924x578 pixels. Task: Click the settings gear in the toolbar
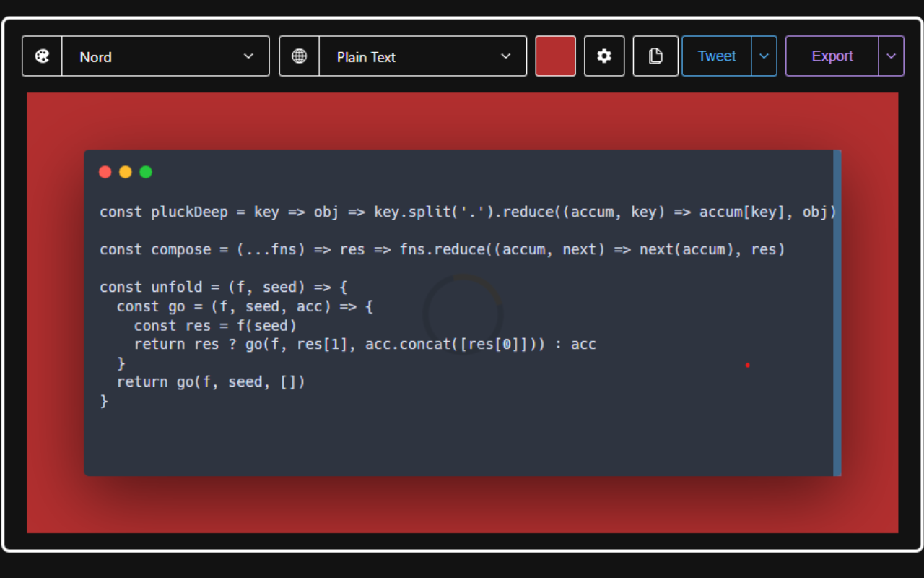[604, 56]
